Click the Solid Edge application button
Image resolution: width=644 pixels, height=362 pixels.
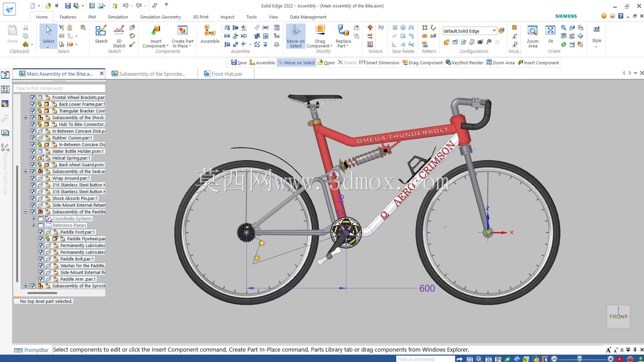click(x=9, y=9)
